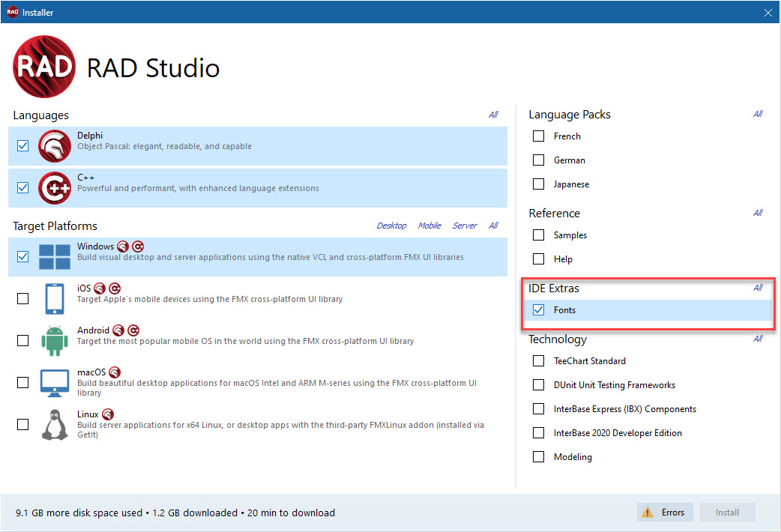Click the Delphi badge next to Android
Image resolution: width=781 pixels, height=532 pixels.
pos(118,330)
